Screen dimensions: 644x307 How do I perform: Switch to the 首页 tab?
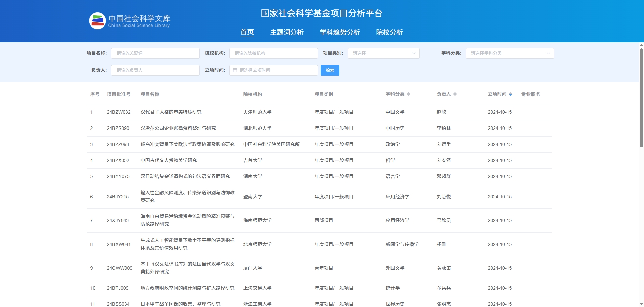[x=247, y=32]
